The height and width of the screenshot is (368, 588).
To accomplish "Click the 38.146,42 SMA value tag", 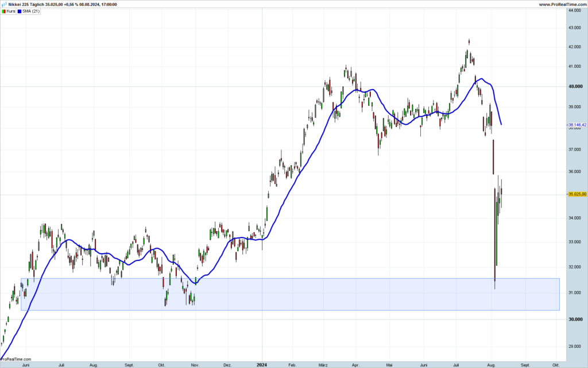I will (x=577, y=125).
